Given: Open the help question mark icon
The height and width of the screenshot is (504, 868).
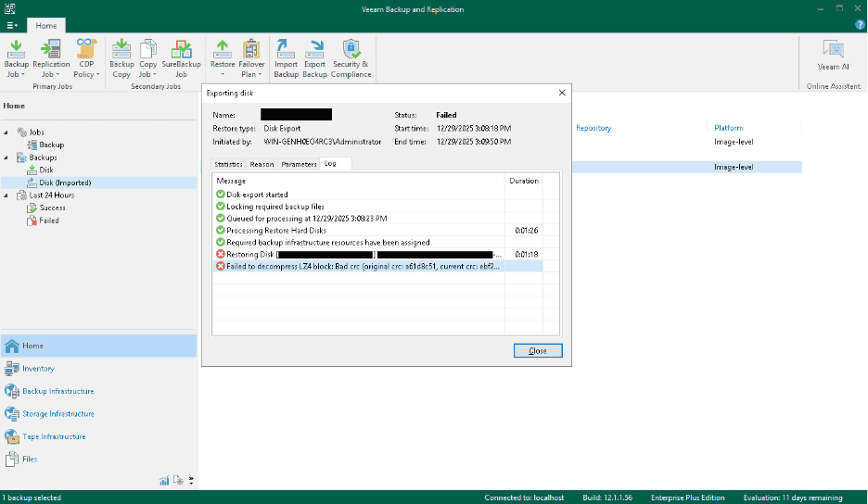Looking at the screenshot, I should [x=859, y=25].
